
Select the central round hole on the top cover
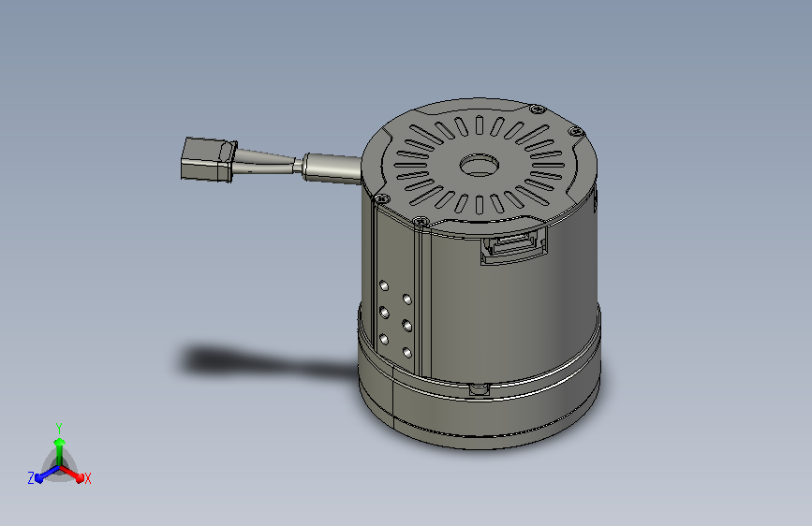point(480,166)
